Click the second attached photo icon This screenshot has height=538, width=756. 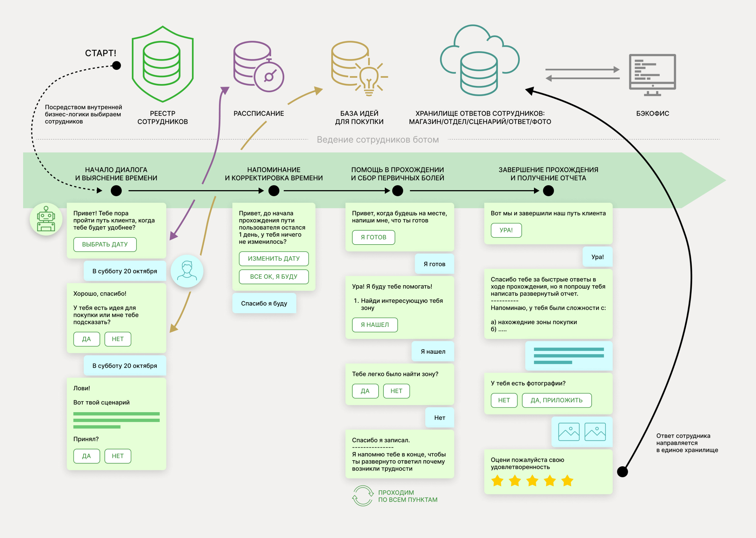(595, 432)
